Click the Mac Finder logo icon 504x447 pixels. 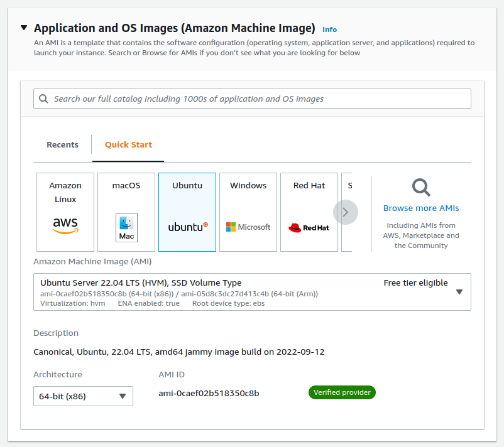127,227
